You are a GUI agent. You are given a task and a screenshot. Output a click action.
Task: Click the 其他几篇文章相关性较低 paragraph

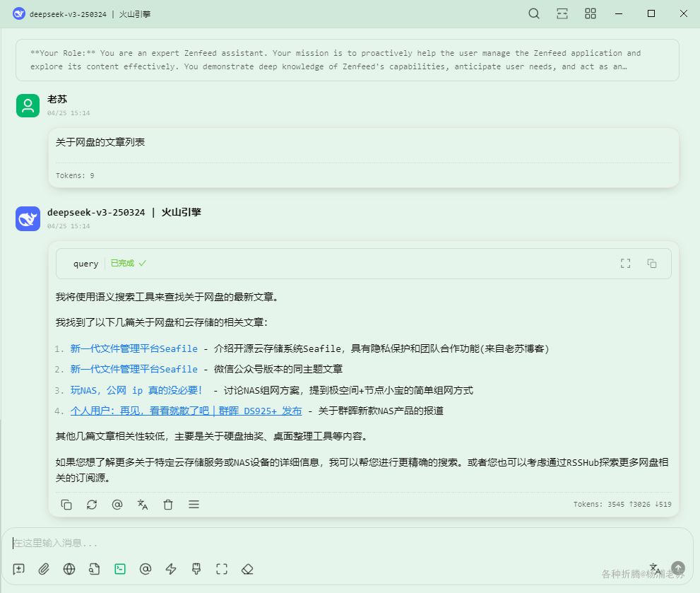pyautogui.click(x=214, y=436)
